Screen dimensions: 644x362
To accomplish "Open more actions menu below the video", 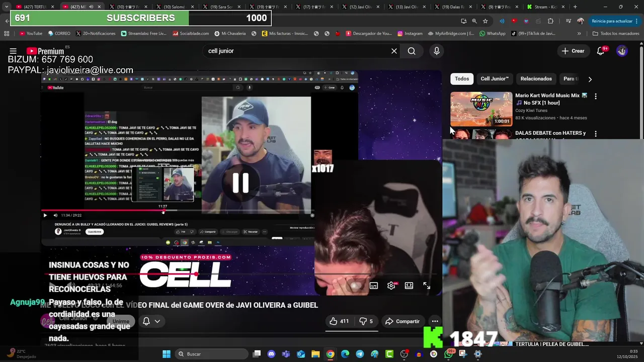I will pyautogui.click(x=435, y=321).
